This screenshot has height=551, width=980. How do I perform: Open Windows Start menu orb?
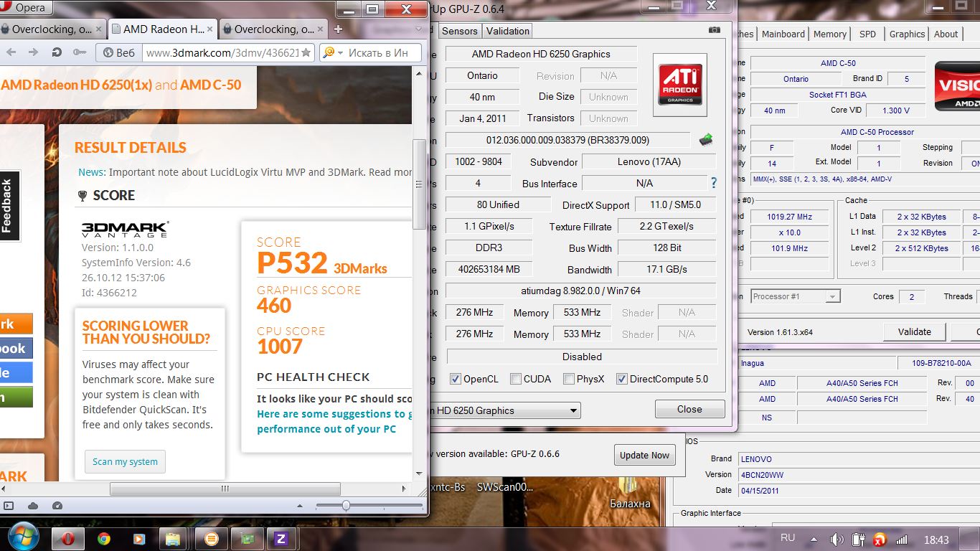pos(23,538)
